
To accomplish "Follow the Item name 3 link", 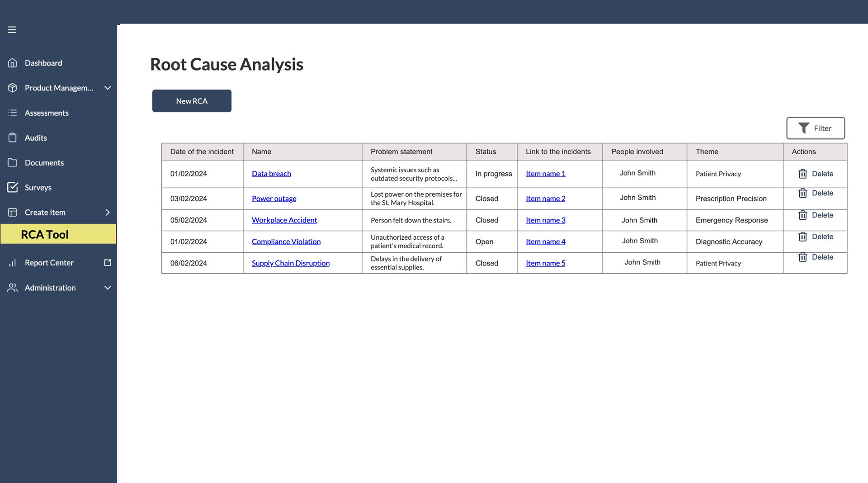I will (545, 220).
